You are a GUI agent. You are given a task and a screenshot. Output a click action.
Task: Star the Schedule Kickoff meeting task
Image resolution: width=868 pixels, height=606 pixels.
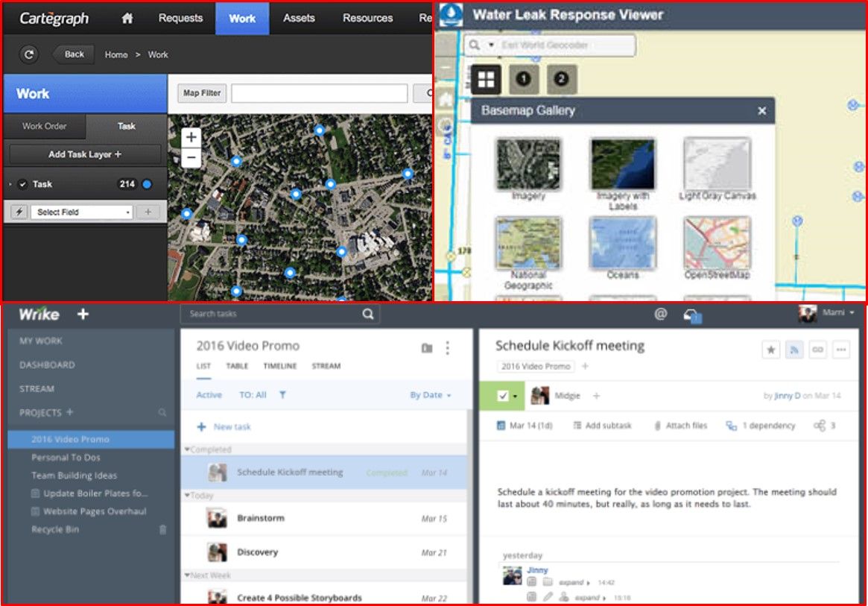pyautogui.click(x=770, y=349)
